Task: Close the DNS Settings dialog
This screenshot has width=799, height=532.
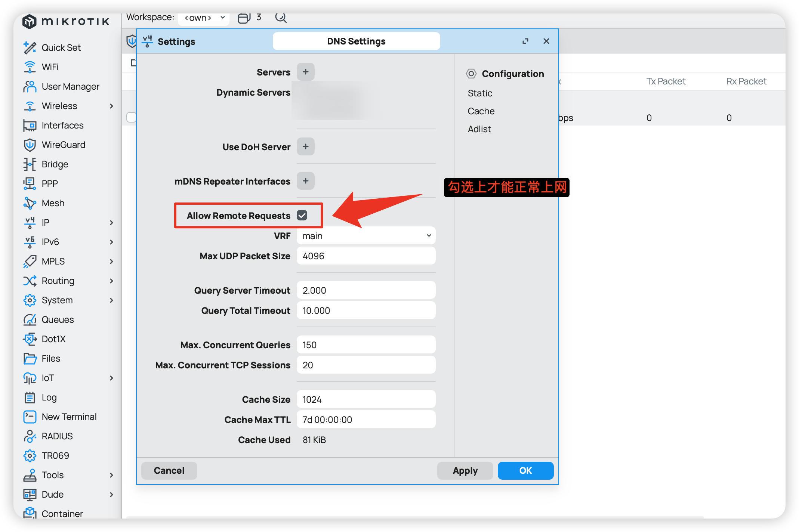Action: click(x=546, y=41)
